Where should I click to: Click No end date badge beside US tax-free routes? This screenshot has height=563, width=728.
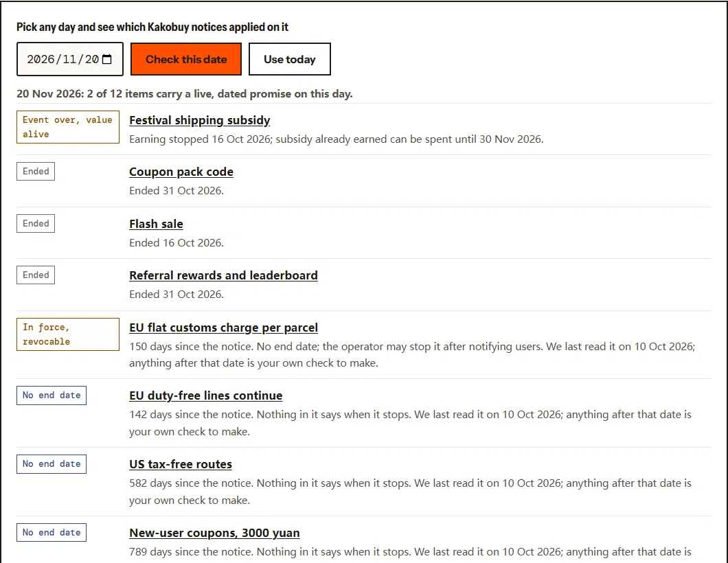tap(52, 464)
